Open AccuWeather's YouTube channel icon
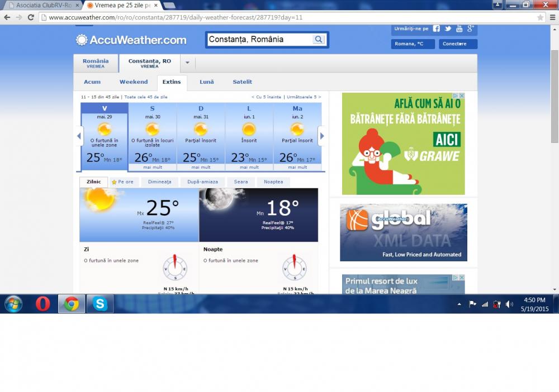This screenshot has width=559, height=392. [459, 28]
